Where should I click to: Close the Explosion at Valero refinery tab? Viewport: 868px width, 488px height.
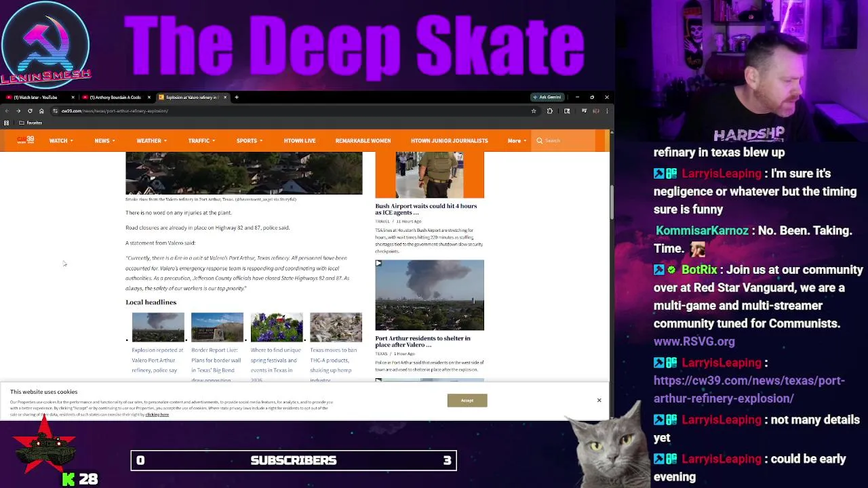coord(224,98)
